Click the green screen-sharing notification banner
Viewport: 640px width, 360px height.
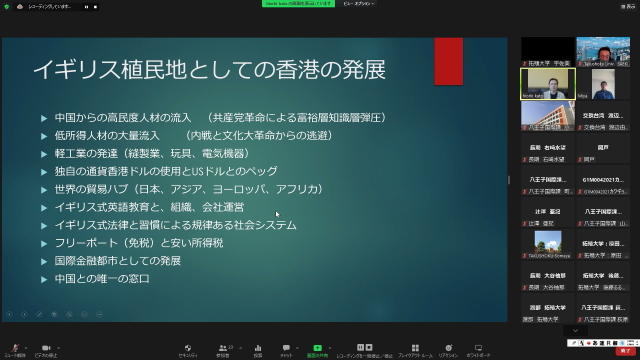298,3
